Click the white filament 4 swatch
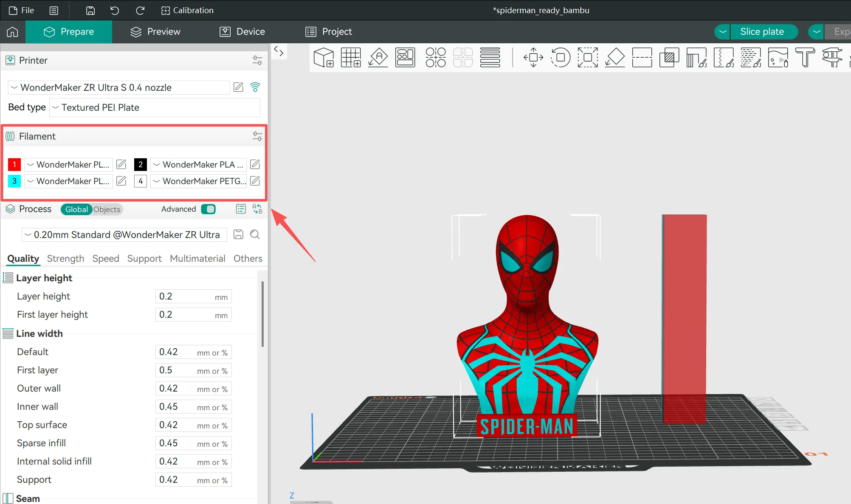Image resolution: width=851 pixels, height=504 pixels. click(141, 181)
